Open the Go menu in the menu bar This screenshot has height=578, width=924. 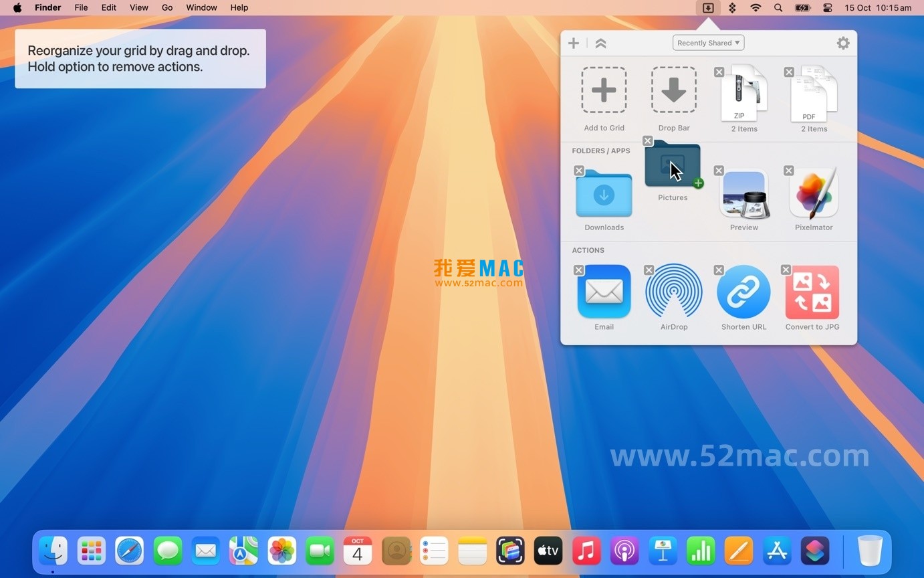pyautogui.click(x=166, y=7)
